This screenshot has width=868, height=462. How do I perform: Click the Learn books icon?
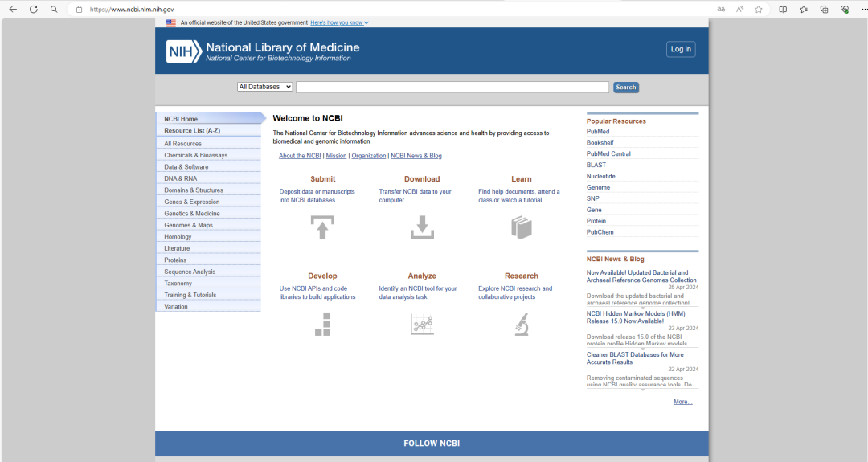(x=522, y=227)
